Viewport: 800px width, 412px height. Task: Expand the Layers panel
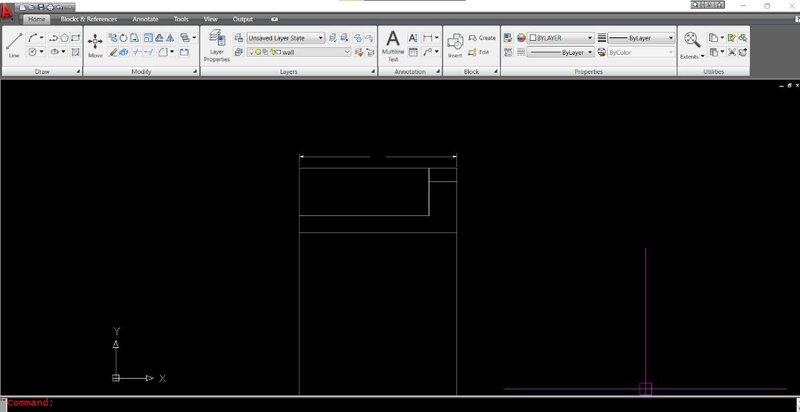pos(373,72)
